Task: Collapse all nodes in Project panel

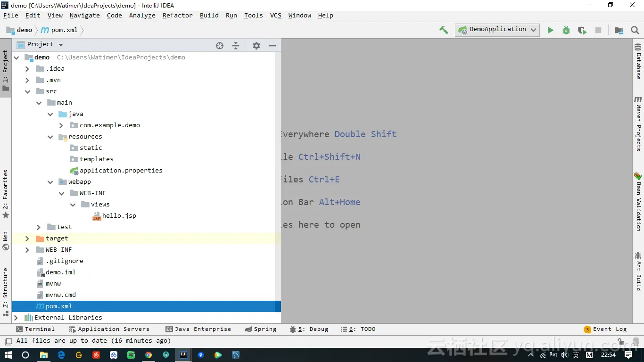Action: pos(236,46)
